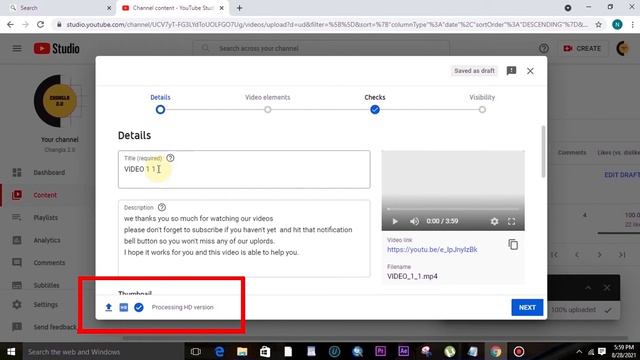
Task: Open the help question mark icon in header
Action: (x=544, y=49)
